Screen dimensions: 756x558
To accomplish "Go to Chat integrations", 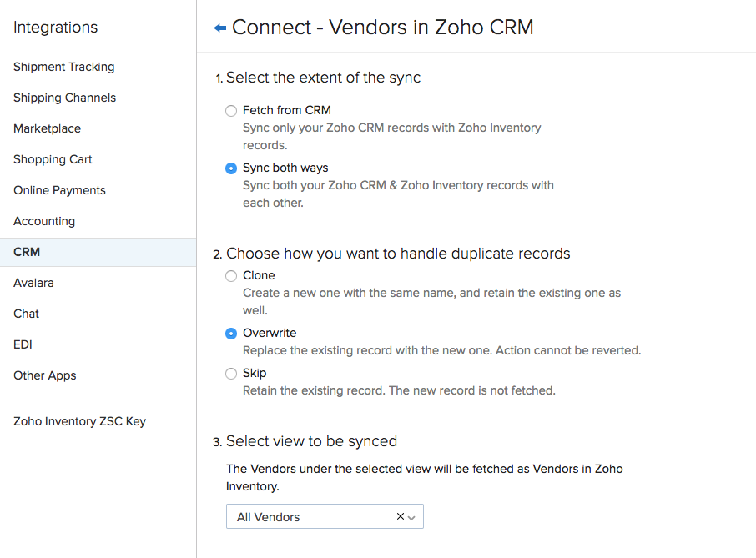I will pos(27,314).
